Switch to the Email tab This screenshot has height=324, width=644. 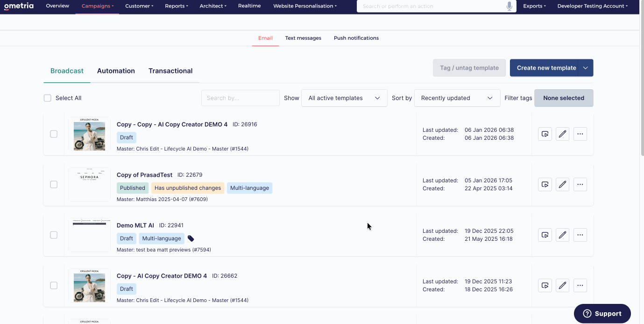tap(265, 38)
